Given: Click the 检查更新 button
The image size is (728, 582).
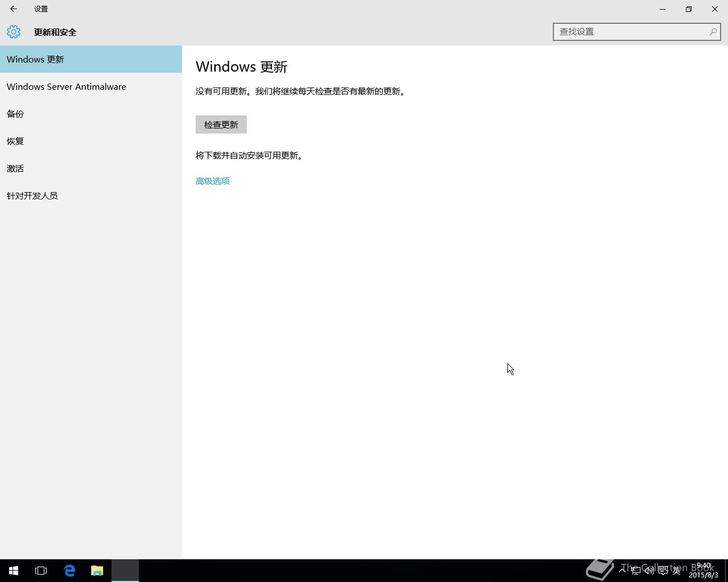Looking at the screenshot, I should pyautogui.click(x=221, y=124).
